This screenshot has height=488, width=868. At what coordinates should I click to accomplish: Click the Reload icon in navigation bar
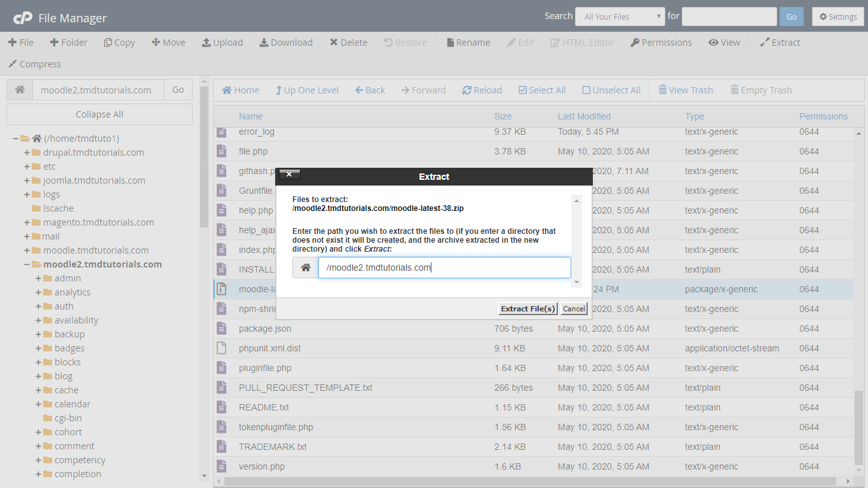coord(482,90)
